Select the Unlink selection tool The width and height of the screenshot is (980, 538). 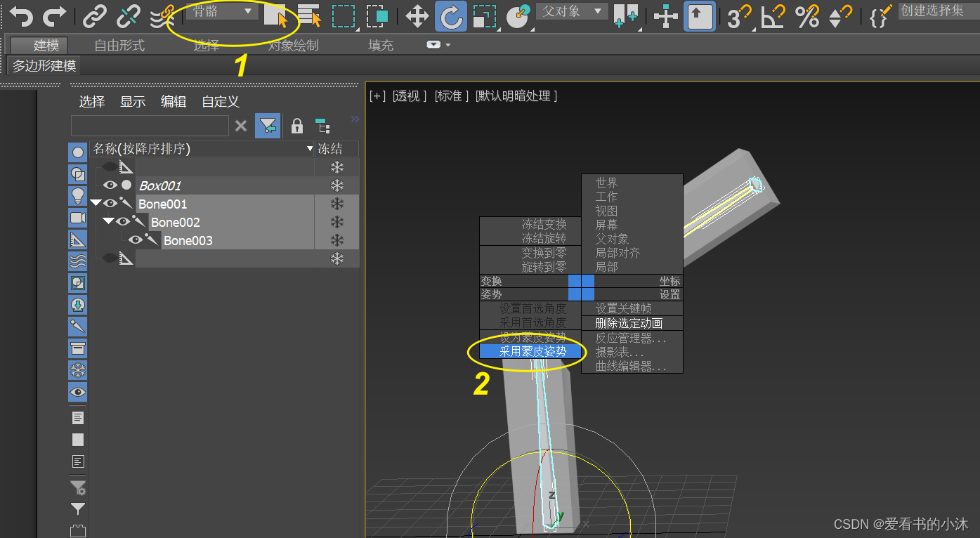coord(129,15)
